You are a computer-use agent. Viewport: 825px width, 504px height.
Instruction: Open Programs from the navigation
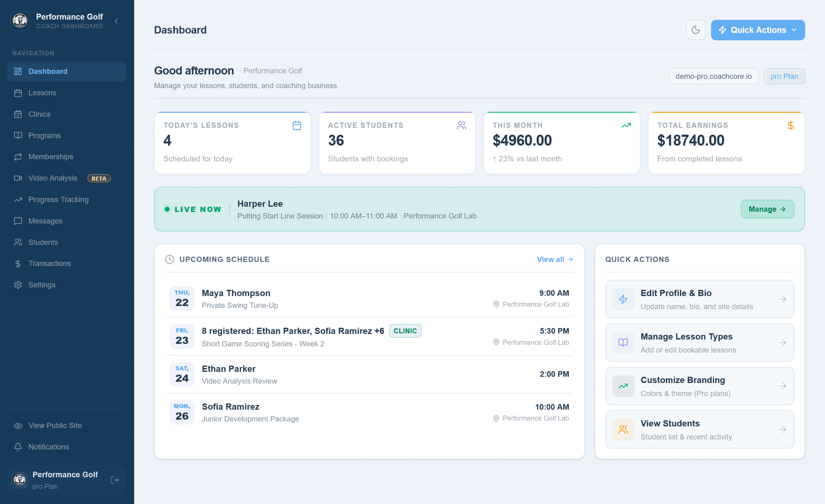[x=67, y=135]
